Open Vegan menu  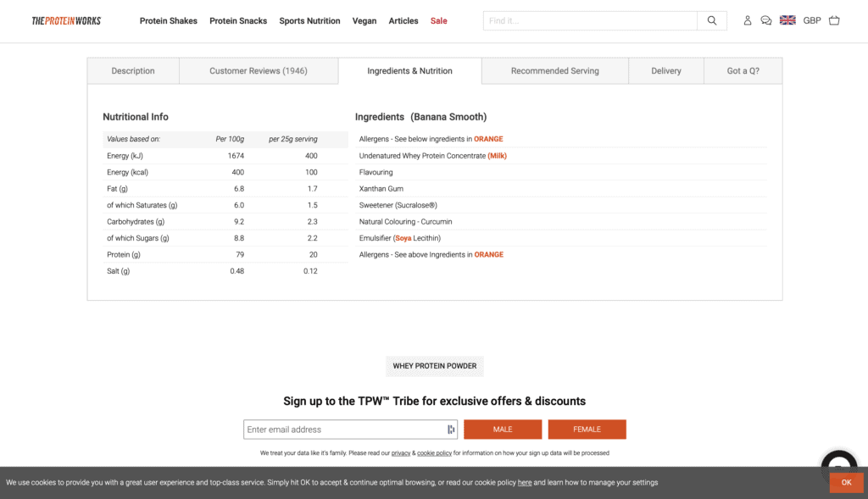[364, 21]
